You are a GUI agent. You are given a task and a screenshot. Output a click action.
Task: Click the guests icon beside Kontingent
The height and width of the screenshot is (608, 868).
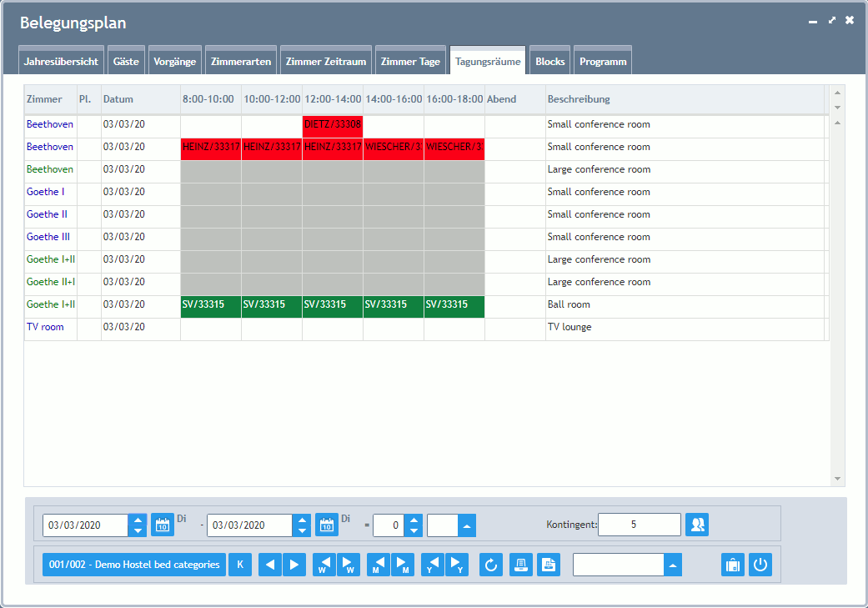click(x=697, y=525)
